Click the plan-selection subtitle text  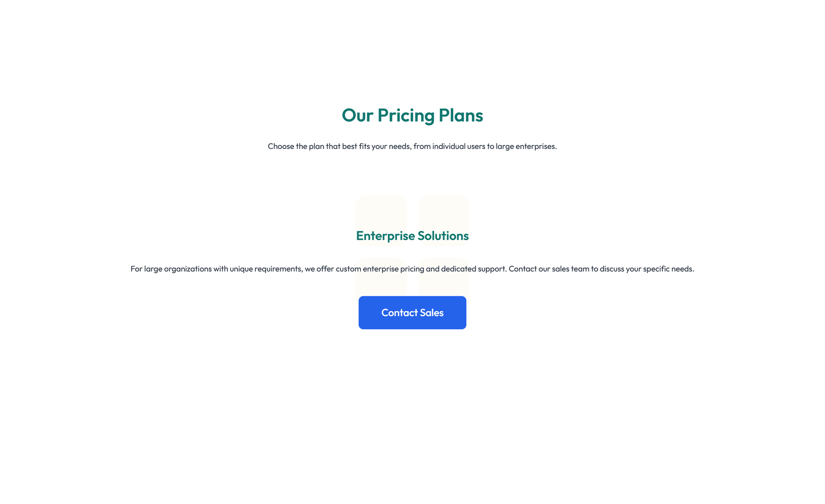(412, 146)
